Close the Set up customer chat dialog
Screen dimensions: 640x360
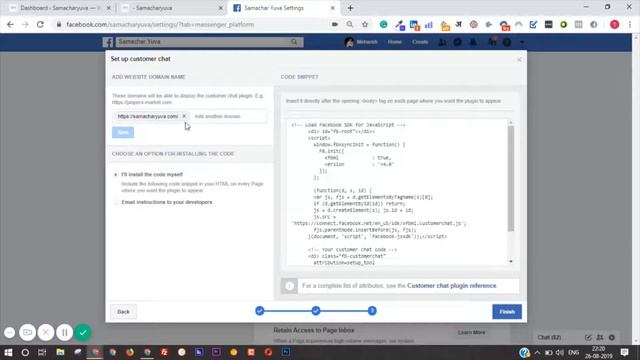coord(519,60)
